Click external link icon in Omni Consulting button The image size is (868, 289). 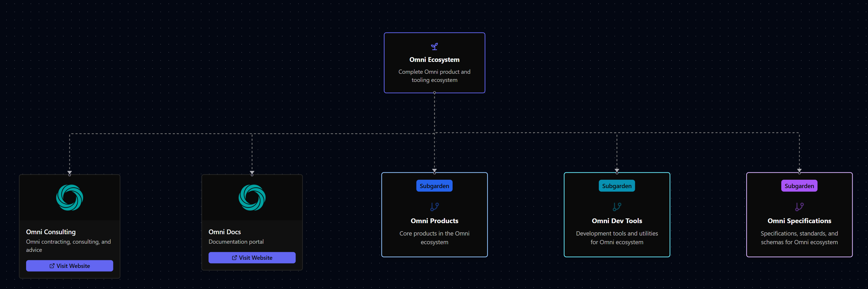(x=52, y=266)
